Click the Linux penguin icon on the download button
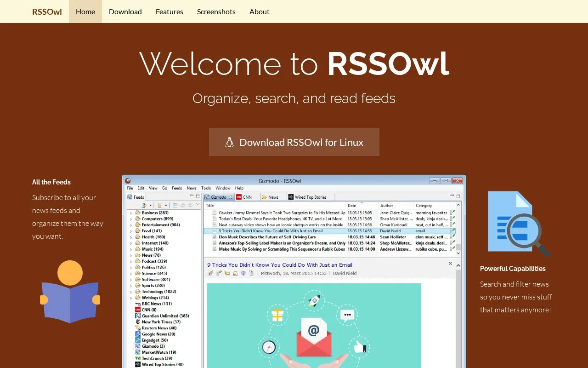 (x=230, y=142)
